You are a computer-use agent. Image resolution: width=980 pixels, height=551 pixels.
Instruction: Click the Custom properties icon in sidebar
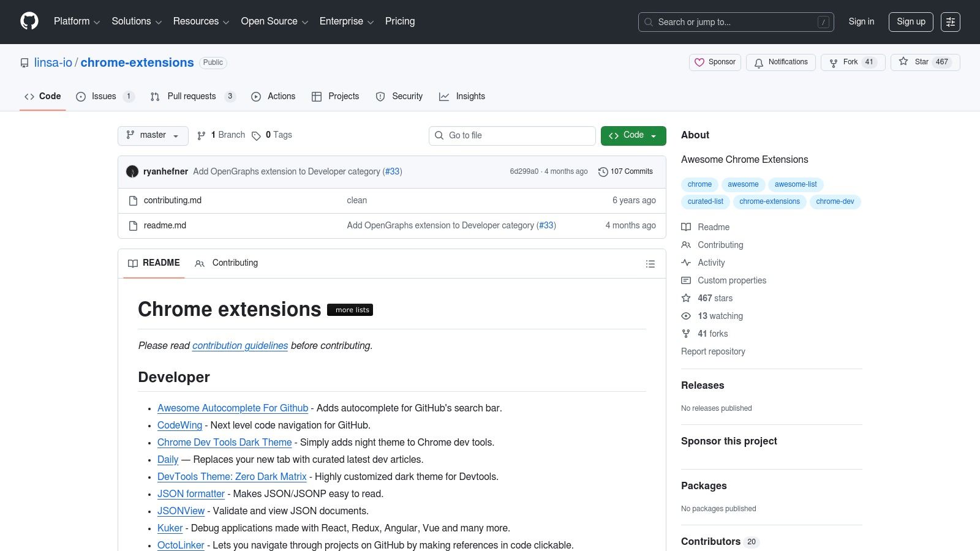tap(686, 280)
